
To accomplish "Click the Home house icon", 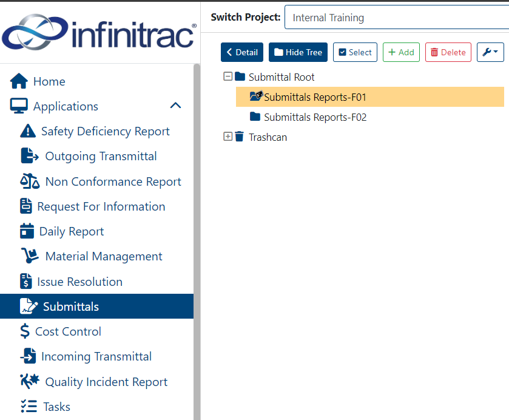I will click(x=19, y=81).
